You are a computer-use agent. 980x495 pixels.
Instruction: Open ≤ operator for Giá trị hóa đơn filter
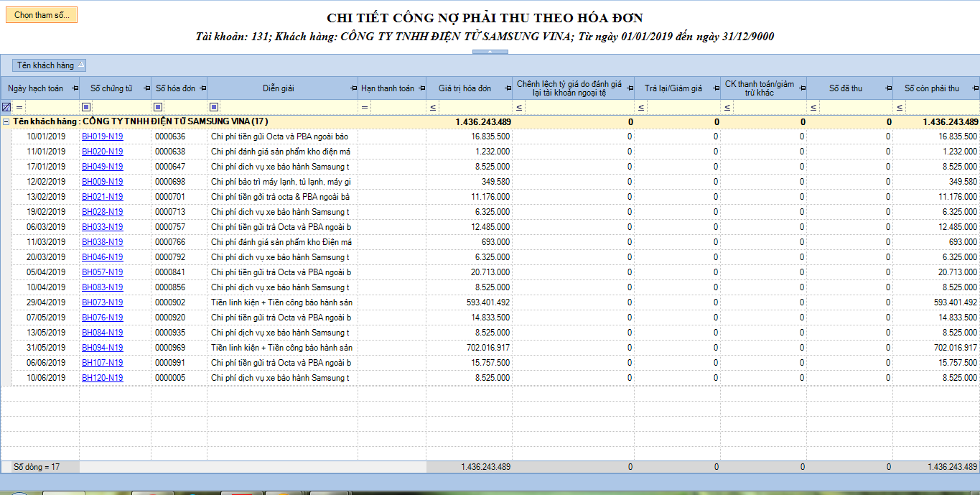pyautogui.click(x=433, y=108)
